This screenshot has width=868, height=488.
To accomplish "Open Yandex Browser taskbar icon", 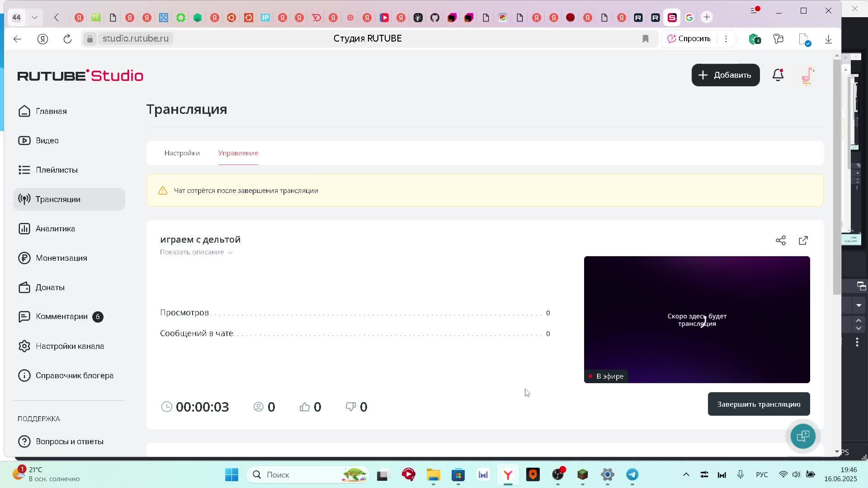I will click(508, 474).
